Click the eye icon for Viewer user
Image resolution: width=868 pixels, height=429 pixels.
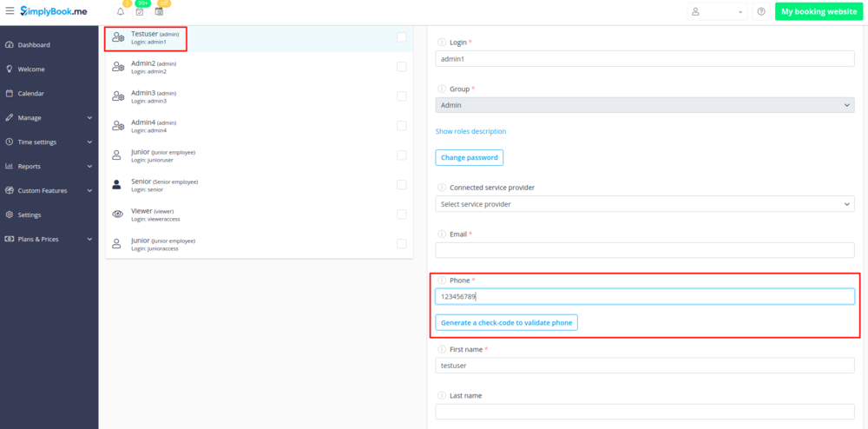click(x=117, y=214)
